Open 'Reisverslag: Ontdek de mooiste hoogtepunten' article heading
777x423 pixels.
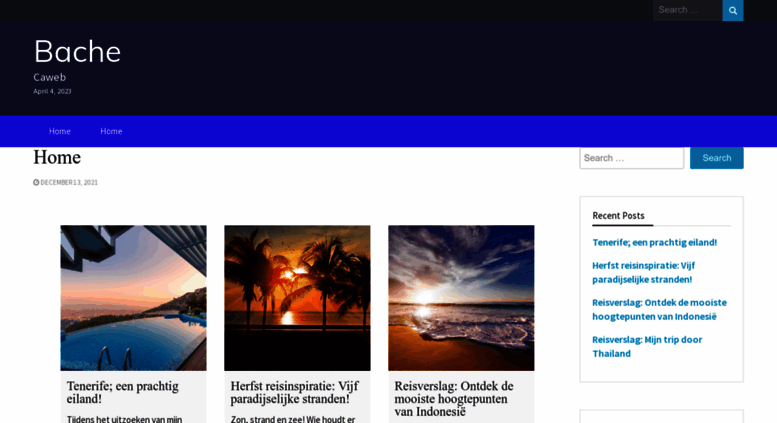[454, 398]
